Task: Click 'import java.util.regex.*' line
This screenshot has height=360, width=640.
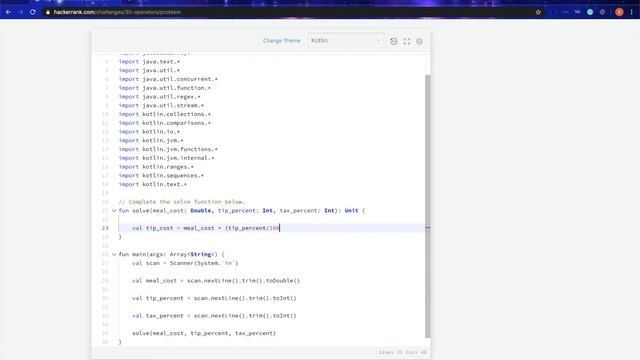Action: [x=160, y=97]
